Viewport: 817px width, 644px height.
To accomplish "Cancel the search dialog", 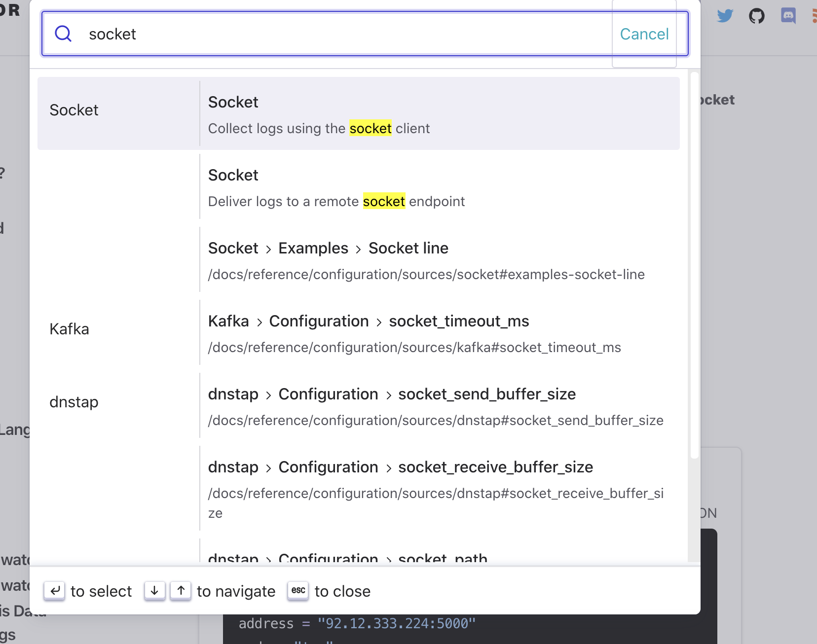I will (x=644, y=34).
